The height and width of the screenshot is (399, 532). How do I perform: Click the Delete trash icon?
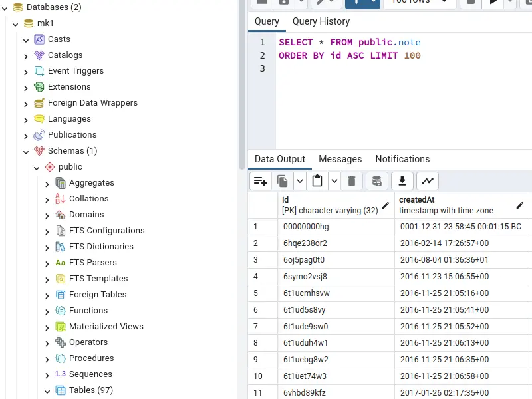point(352,181)
